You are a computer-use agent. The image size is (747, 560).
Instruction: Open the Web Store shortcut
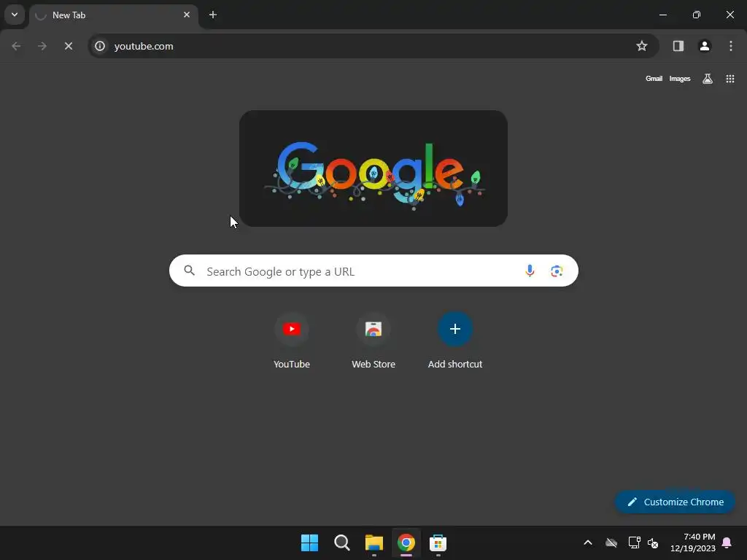[x=373, y=341]
